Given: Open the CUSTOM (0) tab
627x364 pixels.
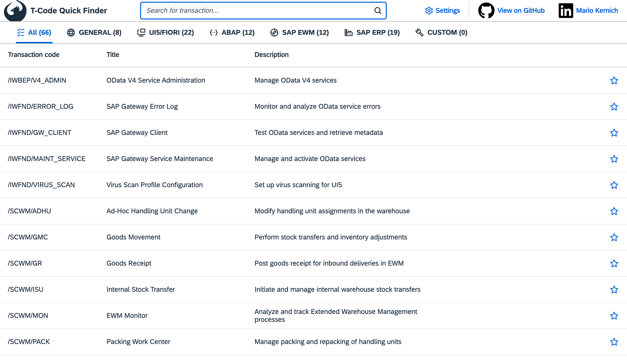Looking at the screenshot, I should click(x=441, y=32).
